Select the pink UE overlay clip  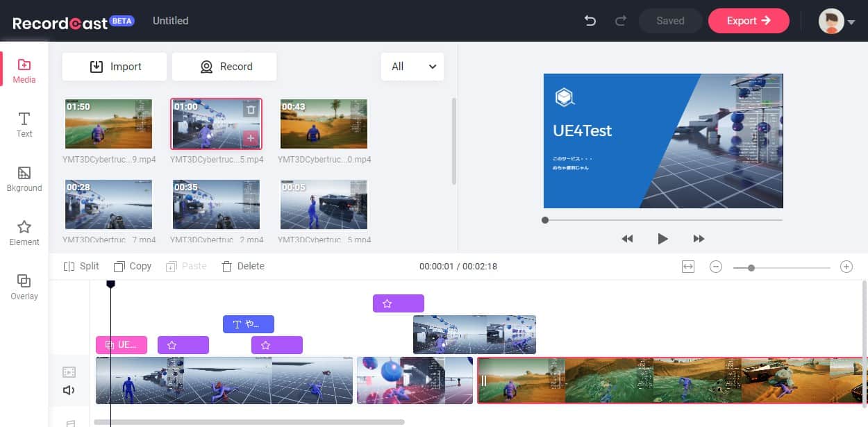(x=122, y=345)
